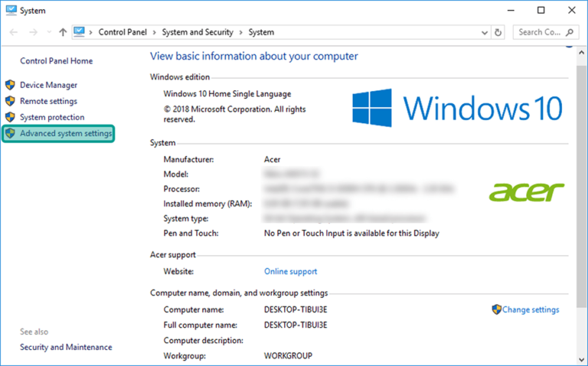Click the 'System type:' label
Viewport: 588px width, 366px height.
(x=185, y=219)
